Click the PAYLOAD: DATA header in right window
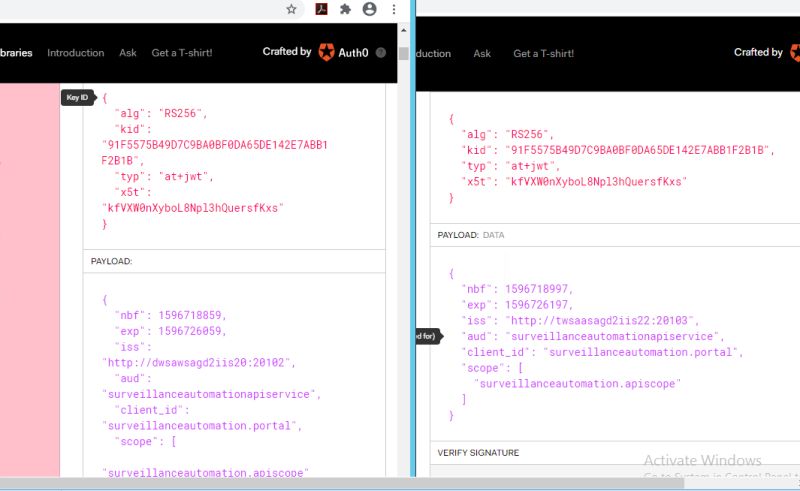800x491 pixels. pyautogui.click(x=470, y=235)
